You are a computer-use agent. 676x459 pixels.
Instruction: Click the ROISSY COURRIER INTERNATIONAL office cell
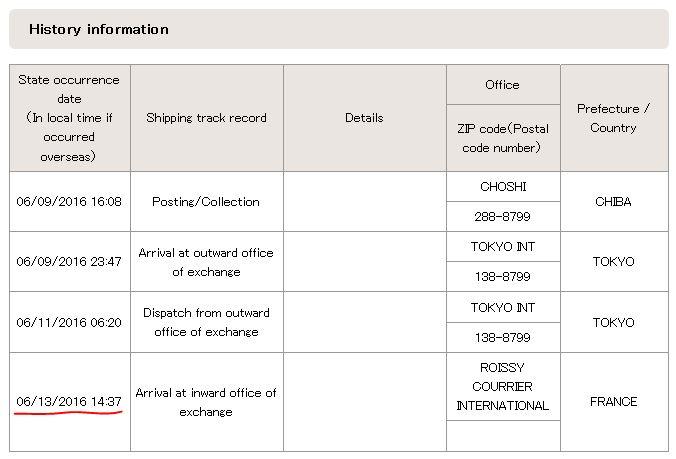[x=503, y=387]
